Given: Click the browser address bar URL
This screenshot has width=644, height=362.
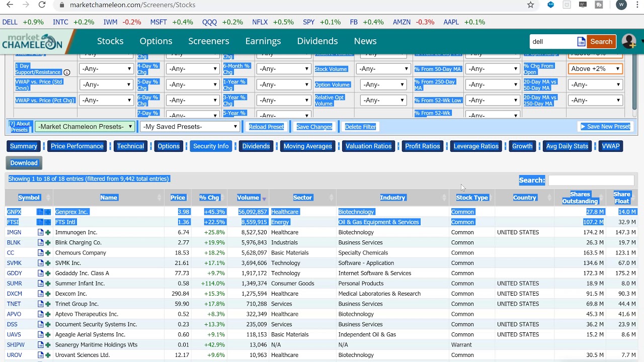Looking at the screenshot, I should point(132,5).
